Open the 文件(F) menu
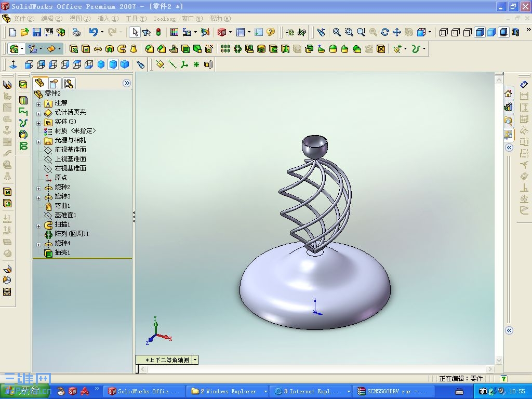Image resolution: width=532 pixels, height=399 pixels. click(x=23, y=19)
